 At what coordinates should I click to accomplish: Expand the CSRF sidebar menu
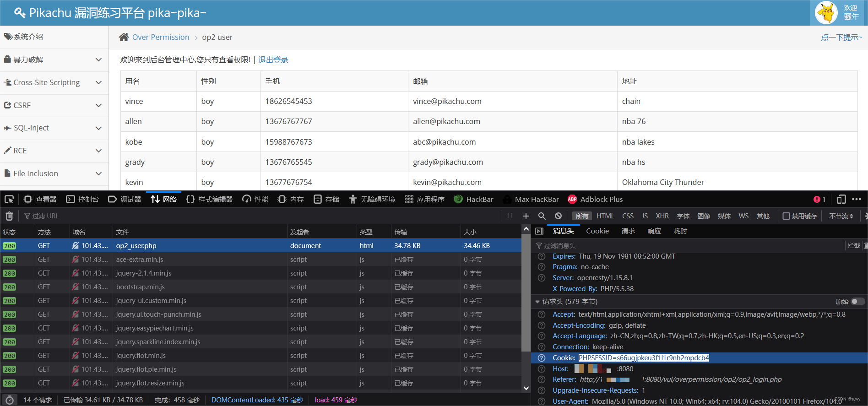(x=54, y=105)
